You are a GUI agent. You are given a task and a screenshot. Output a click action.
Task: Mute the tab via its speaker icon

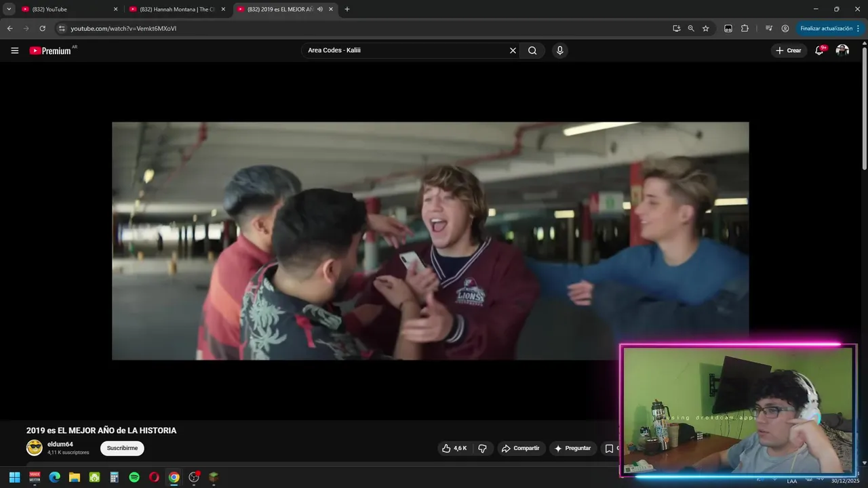coord(319,9)
